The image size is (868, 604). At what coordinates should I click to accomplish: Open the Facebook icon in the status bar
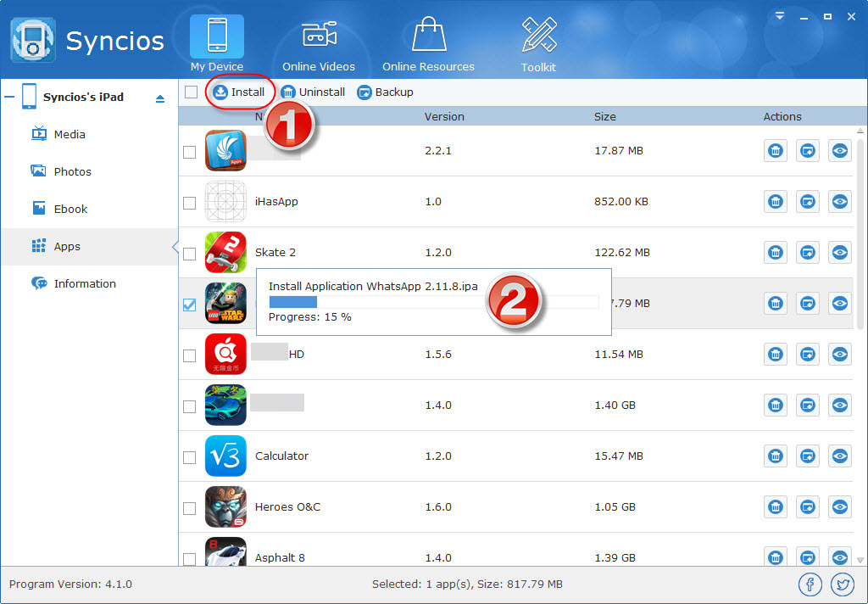click(810, 584)
